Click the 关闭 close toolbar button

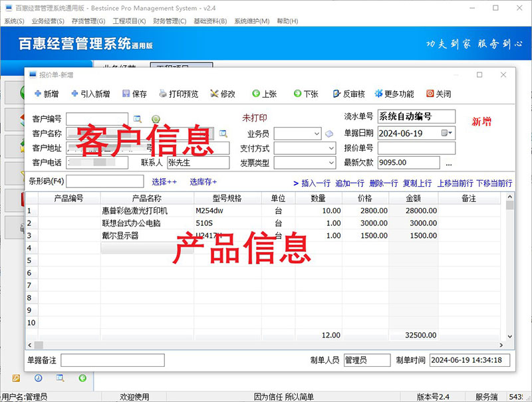point(439,94)
